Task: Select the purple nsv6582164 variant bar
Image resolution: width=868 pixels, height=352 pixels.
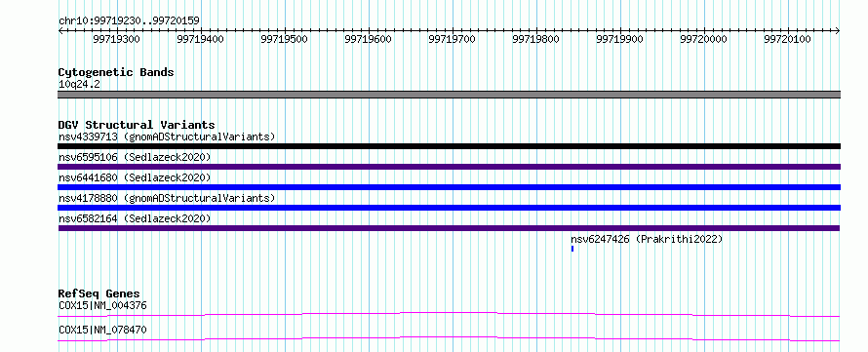Action: tap(449, 228)
